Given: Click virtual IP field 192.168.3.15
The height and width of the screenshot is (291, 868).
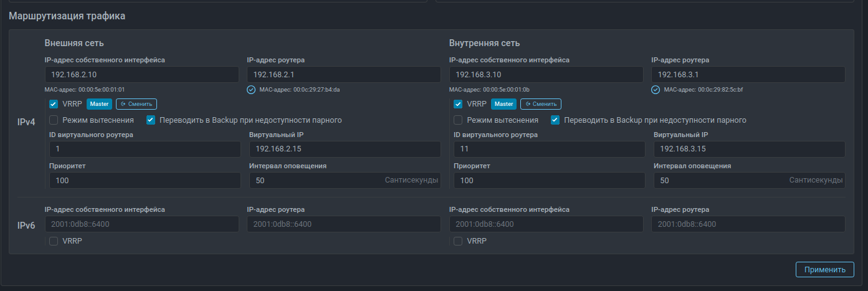Looking at the screenshot, I should click(749, 150).
